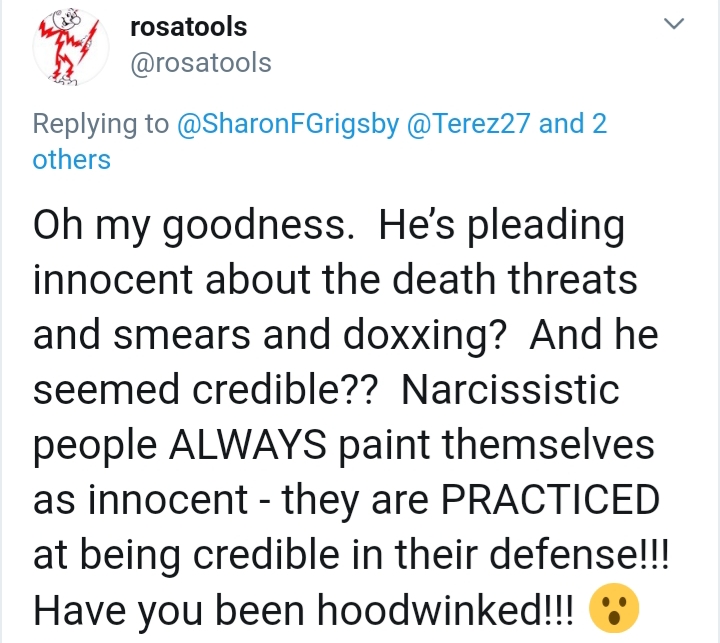Click 'defense!!!' word in tweet
The image size is (720, 643).
[579, 554]
